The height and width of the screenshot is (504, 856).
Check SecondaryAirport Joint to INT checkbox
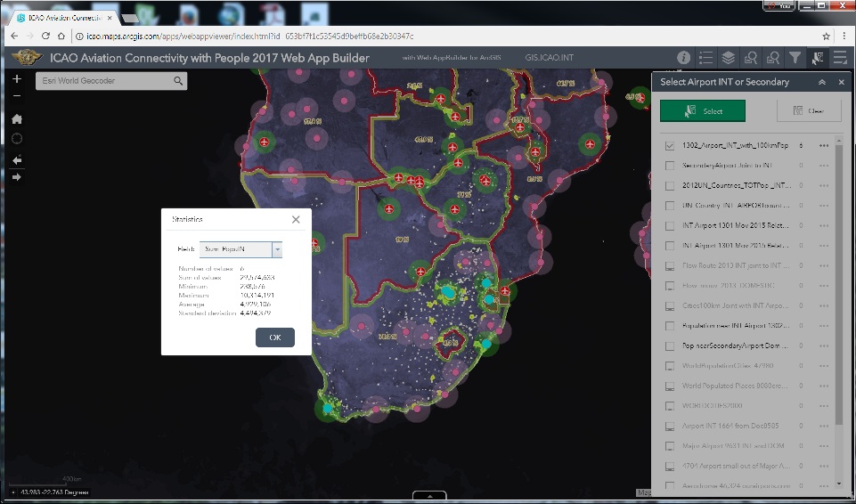670,166
